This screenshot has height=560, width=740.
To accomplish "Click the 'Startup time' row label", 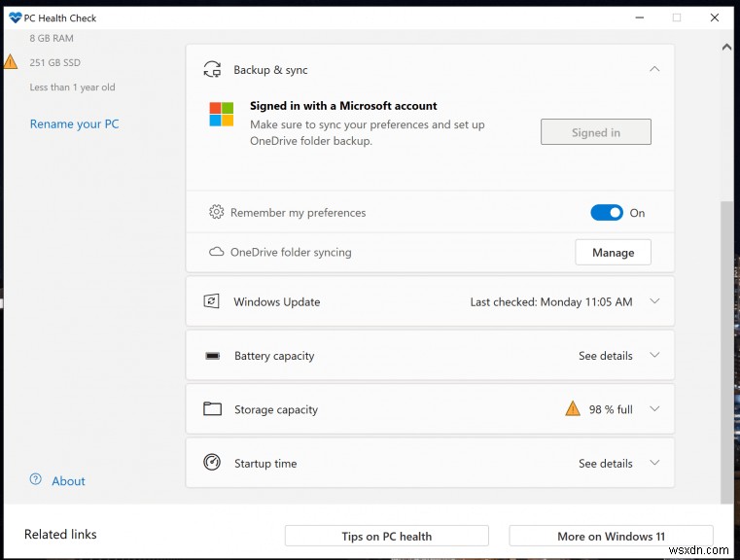I will 265,464.
